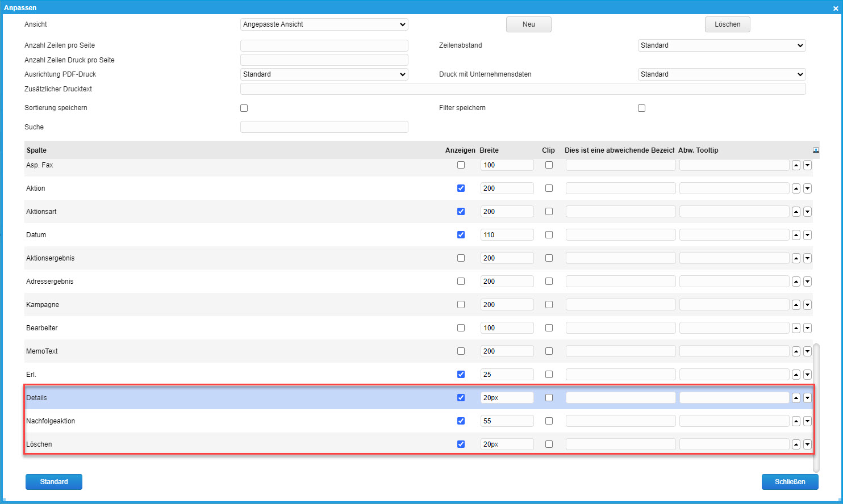Tick the Clip box for Details
Image resolution: width=843 pixels, height=504 pixels.
point(549,398)
